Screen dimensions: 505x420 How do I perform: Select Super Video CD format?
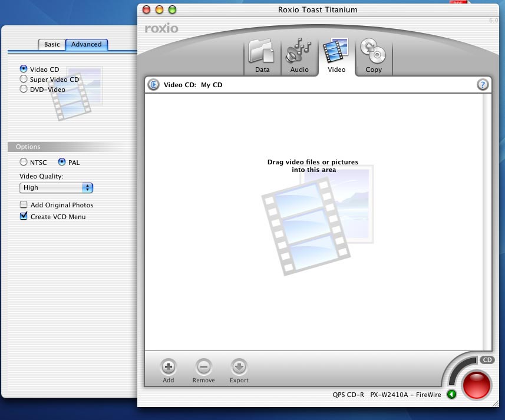tap(24, 79)
